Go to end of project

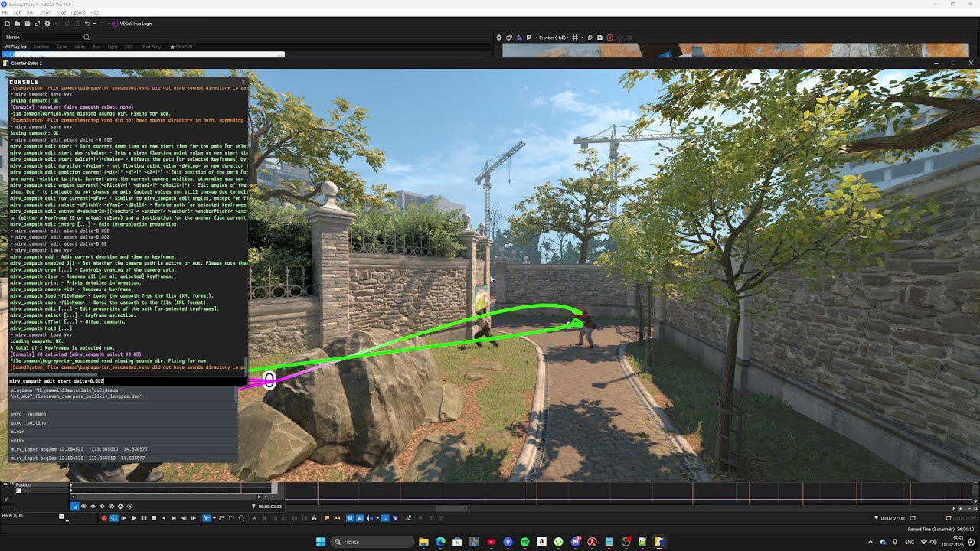point(173,518)
